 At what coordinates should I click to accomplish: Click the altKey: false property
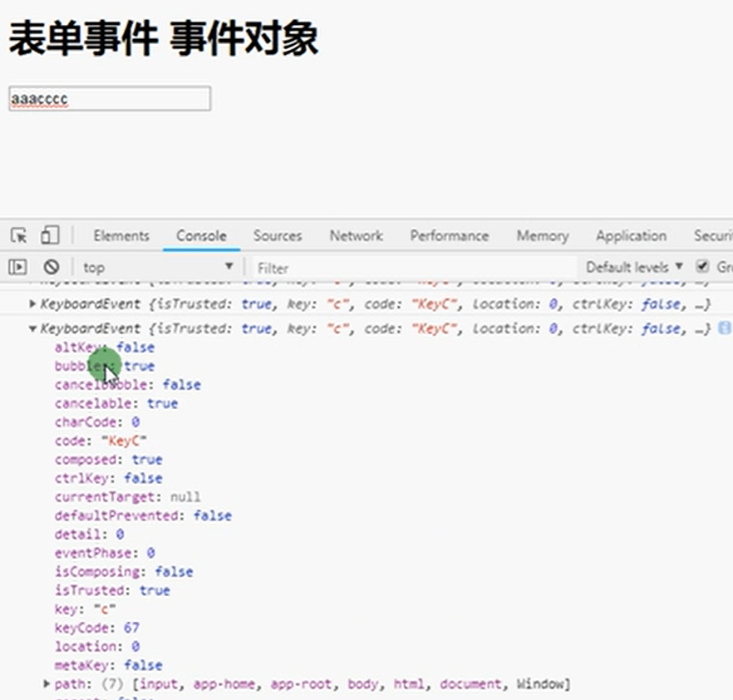coord(104,347)
